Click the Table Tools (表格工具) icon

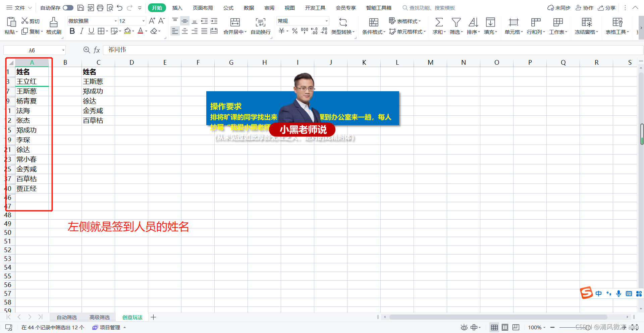[617, 22]
